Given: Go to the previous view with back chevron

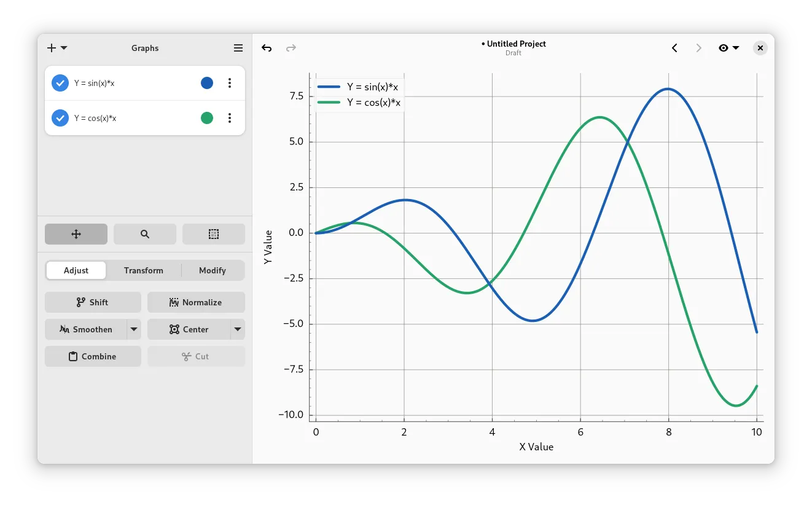Looking at the screenshot, I should point(674,48).
